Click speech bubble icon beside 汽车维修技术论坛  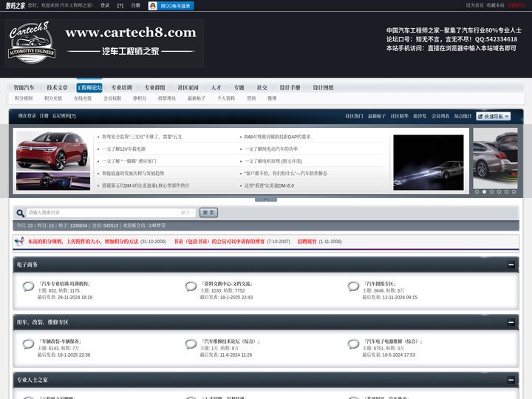point(191,344)
